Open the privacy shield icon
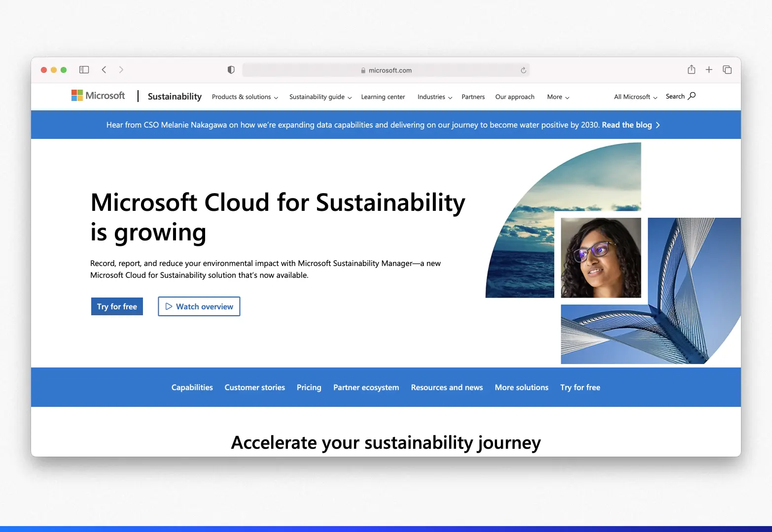772x532 pixels. [231, 70]
